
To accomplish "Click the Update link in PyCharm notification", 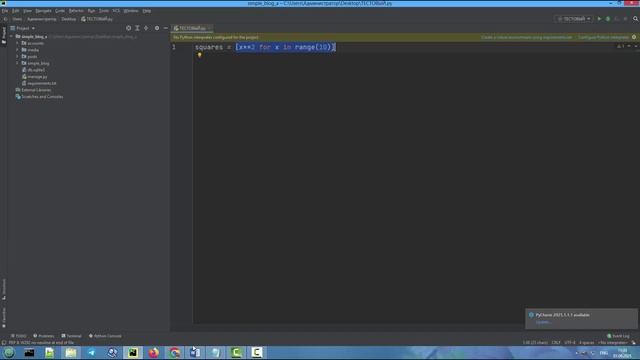I will tap(543, 322).
